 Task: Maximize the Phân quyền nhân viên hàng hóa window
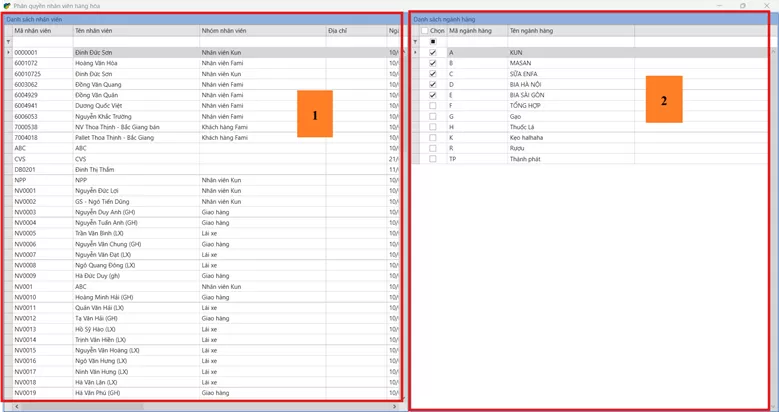click(743, 5)
